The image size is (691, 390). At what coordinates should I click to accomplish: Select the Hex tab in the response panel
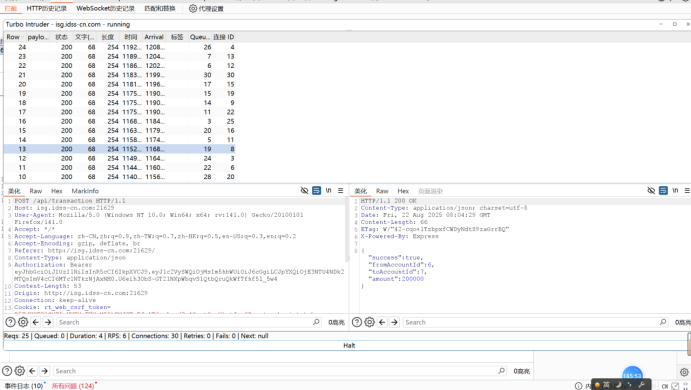click(x=403, y=191)
